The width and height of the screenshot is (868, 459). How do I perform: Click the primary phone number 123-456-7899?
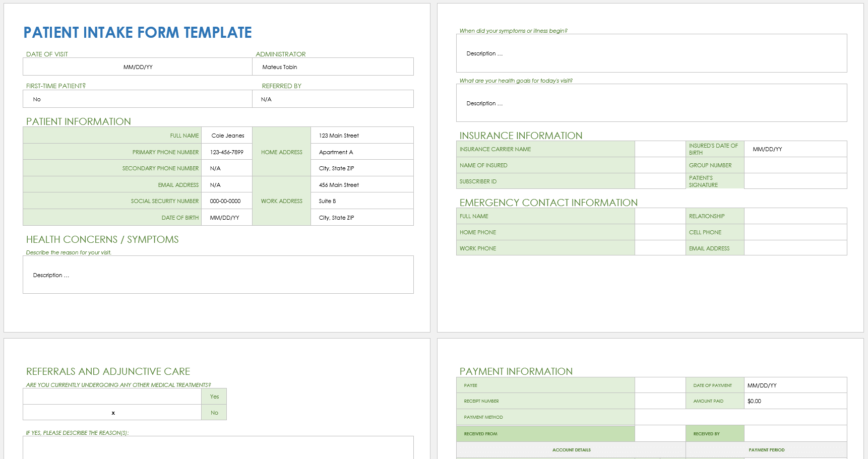(226, 151)
